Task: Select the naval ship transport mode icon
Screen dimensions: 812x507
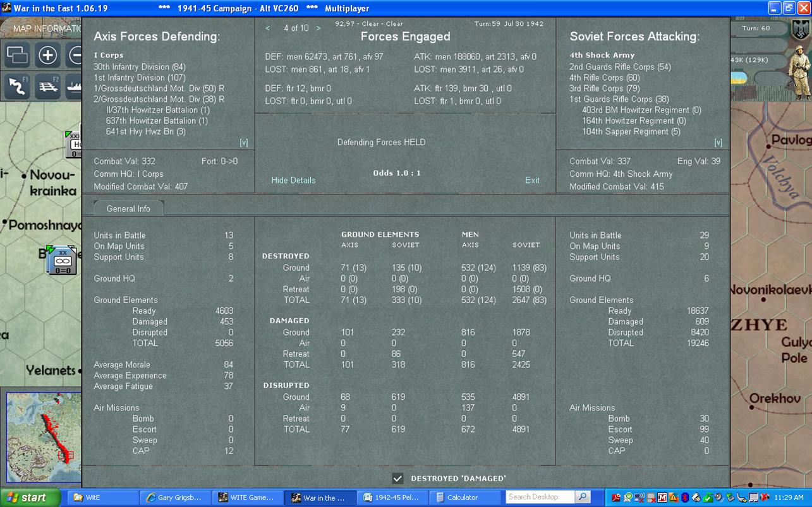Action: 74,86
